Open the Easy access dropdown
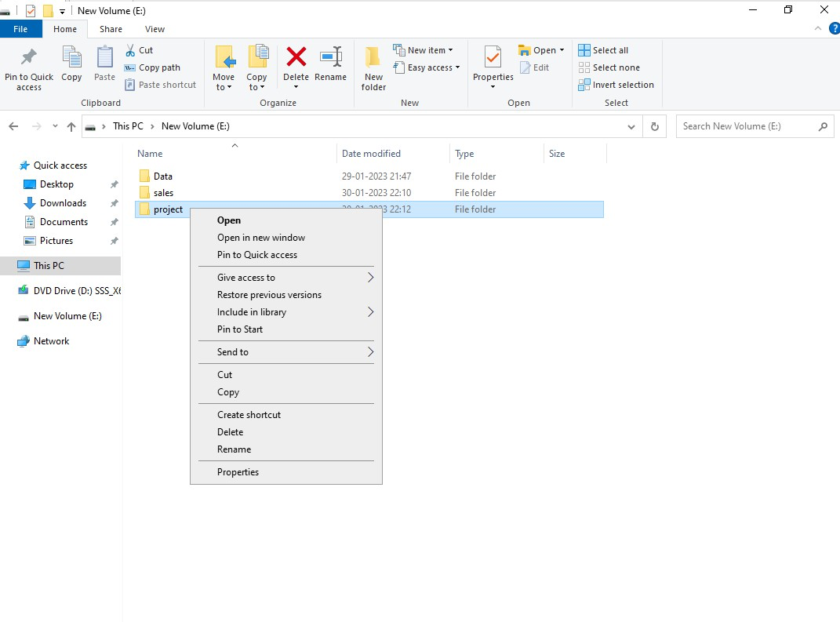 (427, 67)
